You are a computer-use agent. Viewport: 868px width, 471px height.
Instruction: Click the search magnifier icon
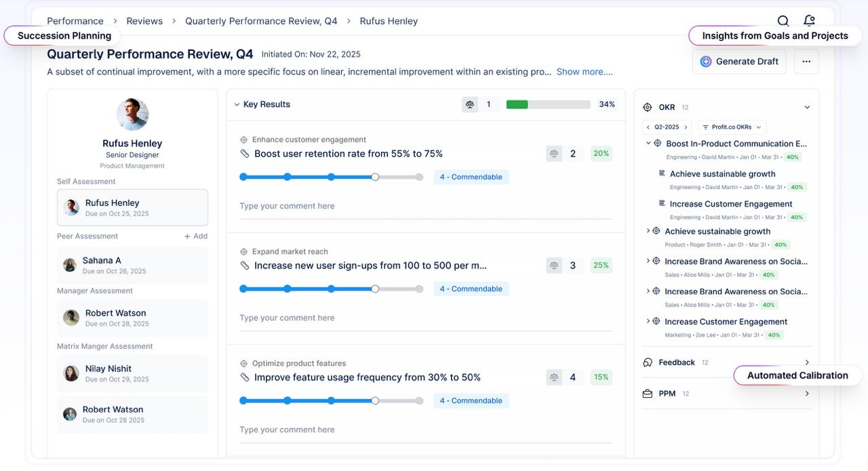click(x=783, y=21)
